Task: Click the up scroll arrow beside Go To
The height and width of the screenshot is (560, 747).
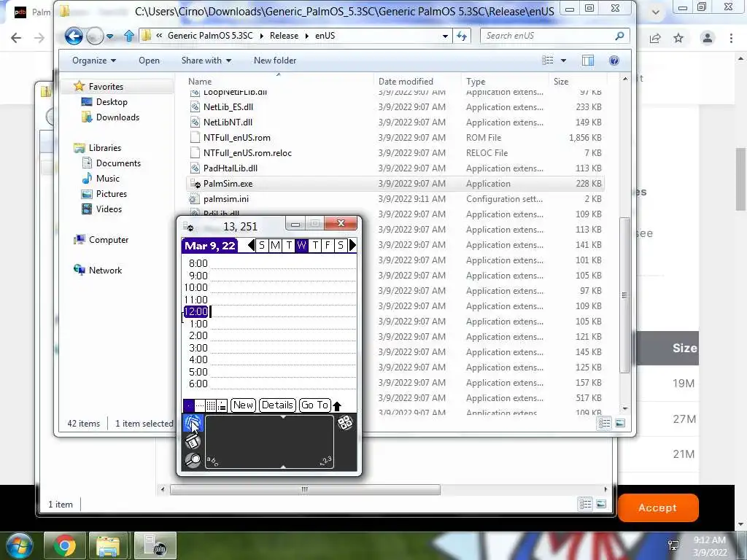Action: pos(337,406)
